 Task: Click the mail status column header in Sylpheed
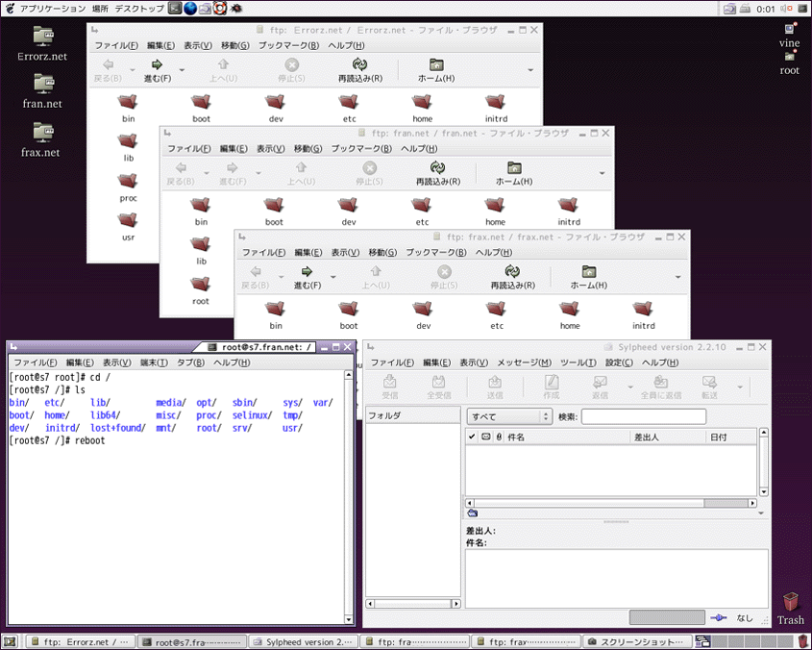[485, 437]
